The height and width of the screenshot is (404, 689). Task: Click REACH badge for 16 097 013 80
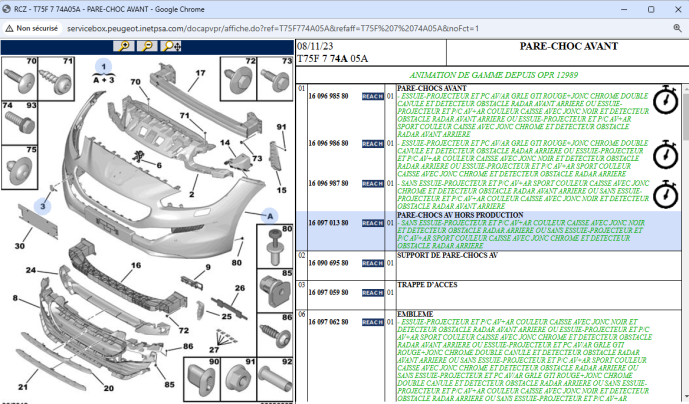click(x=373, y=223)
